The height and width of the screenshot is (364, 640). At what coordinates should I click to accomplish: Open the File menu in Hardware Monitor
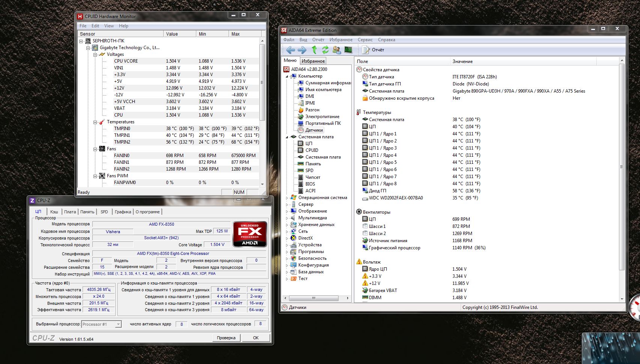(x=83, y=26)
